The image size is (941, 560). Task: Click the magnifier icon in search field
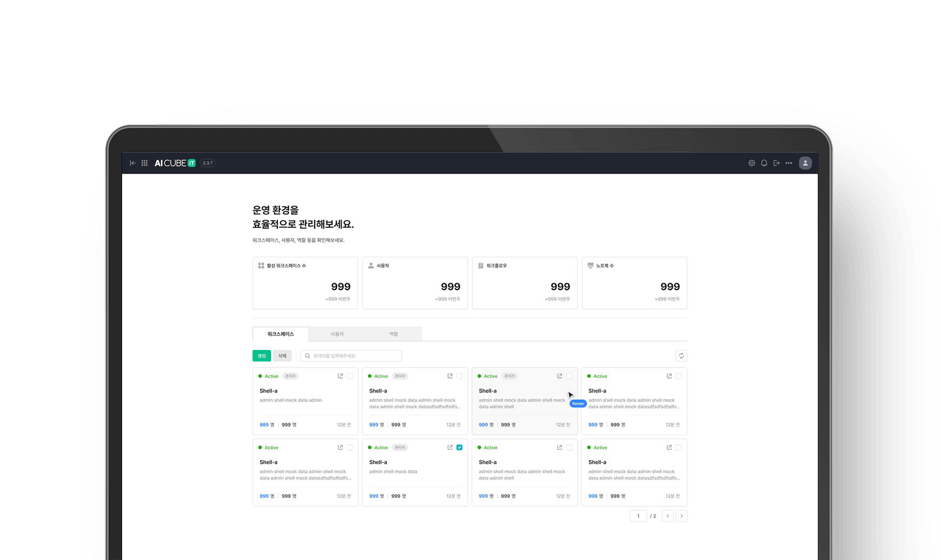coord(308,356)
